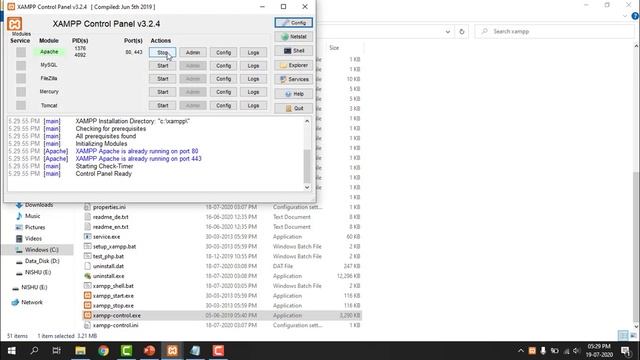Sort files by Size column
Image resolution: width=640 pixels, height=360 pixels.
[x=334, y=48]
